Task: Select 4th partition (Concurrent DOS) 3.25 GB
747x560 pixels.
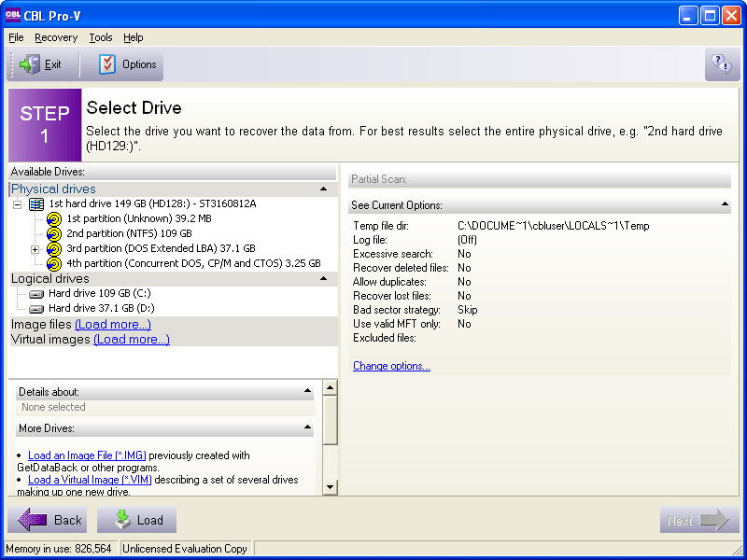Action: [x=193, y=263]
